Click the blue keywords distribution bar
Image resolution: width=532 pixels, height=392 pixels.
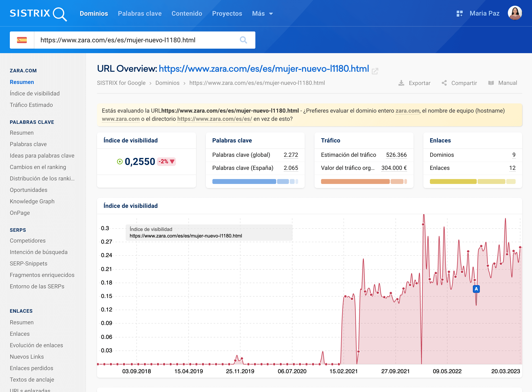[255, 181]
